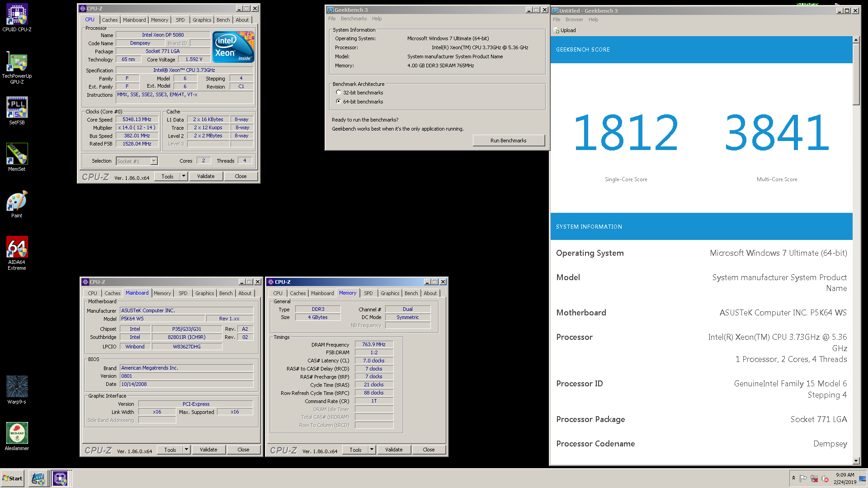868x488 pixels.
Task: Click the Southbridge value 82801IR (ICH9R)
Action: pos(187,337)
